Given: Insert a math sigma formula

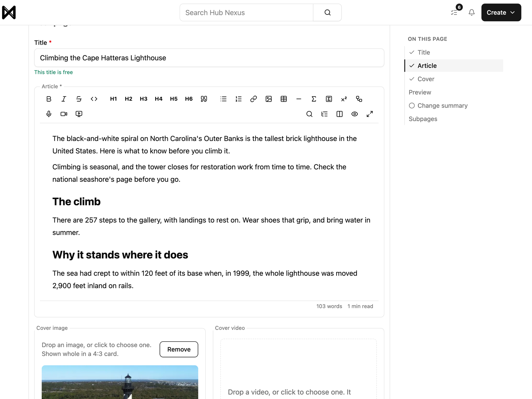Looking at the screenshot, I should coord(314,99).
